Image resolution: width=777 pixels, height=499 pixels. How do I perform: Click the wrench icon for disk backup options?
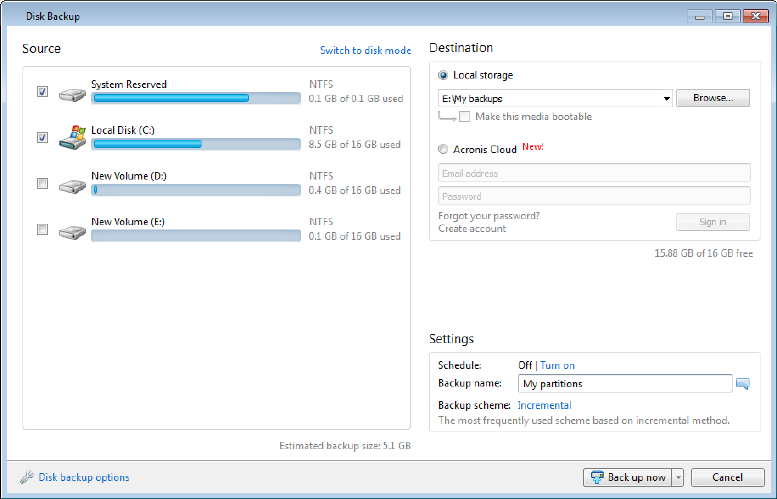point(27,478)
